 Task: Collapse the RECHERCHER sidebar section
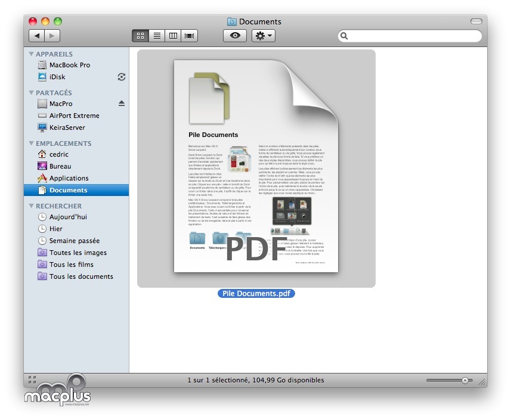[32, 206]
